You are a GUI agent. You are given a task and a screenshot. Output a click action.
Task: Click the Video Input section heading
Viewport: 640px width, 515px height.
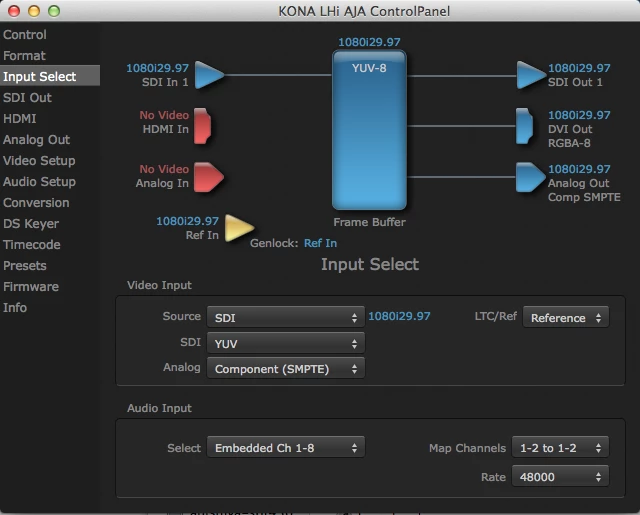159,285
